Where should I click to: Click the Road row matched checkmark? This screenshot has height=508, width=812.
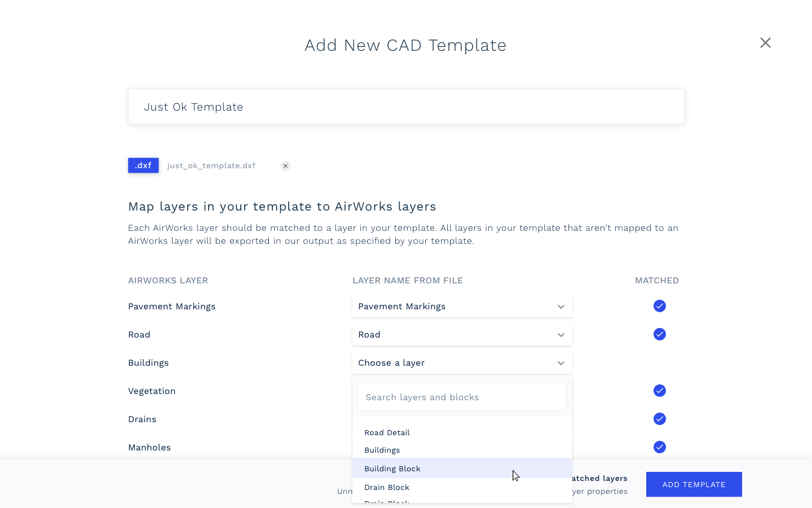click(660, 334)
